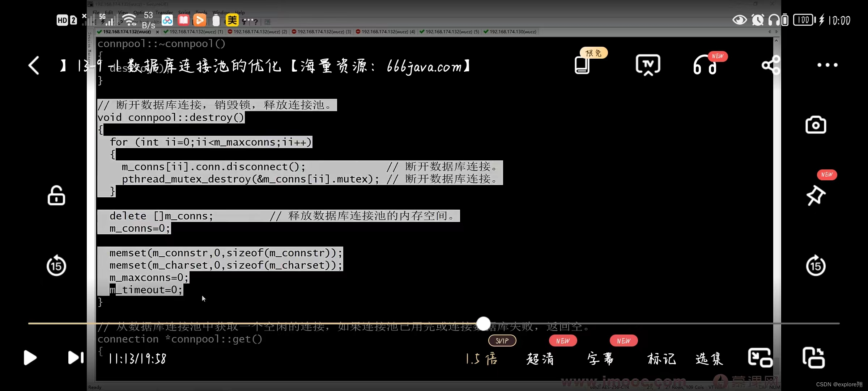Click the 11:13/19:58 time display
Screen dimensions: 868x391
tap(137, 359)
